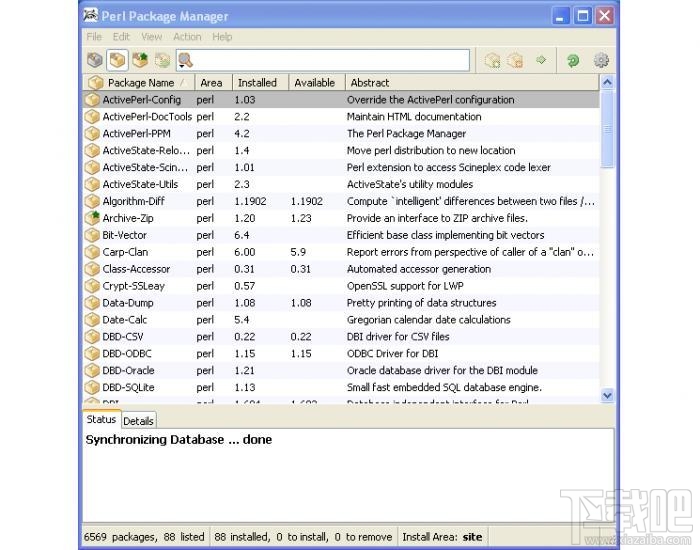Select the installed packages view icon
Image resolution: width=700 pixels, height=550 pixels.
[117, 60]
